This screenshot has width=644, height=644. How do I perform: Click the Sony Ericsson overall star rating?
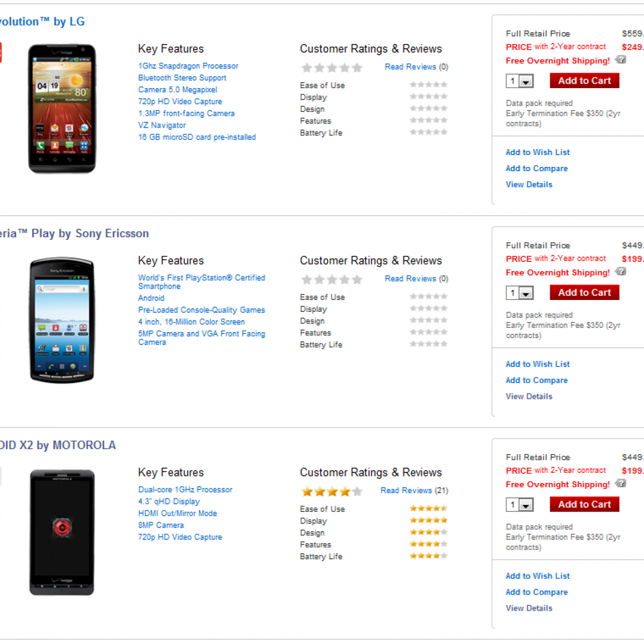tap(332, 280)
